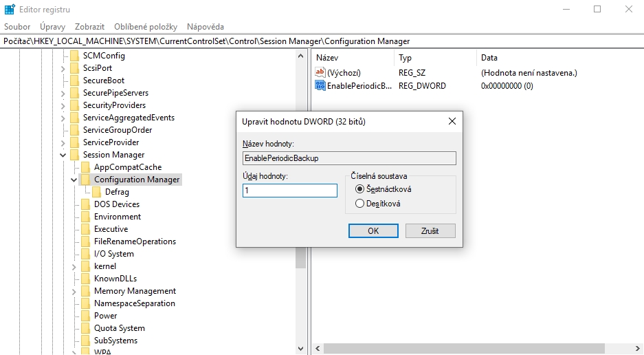644x355 pixels.
Task: Click the kernel folder icon
Action: (x=85, y=266)
